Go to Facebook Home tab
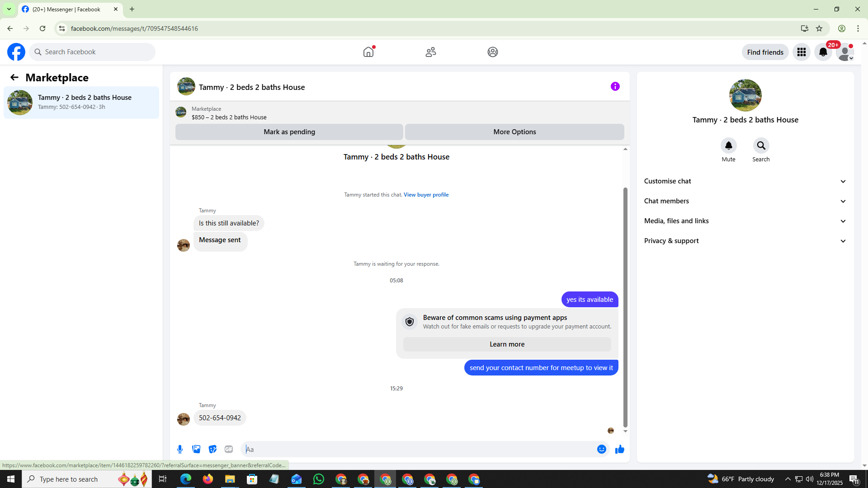Screen dimensions: 868x488 (368, 52)
